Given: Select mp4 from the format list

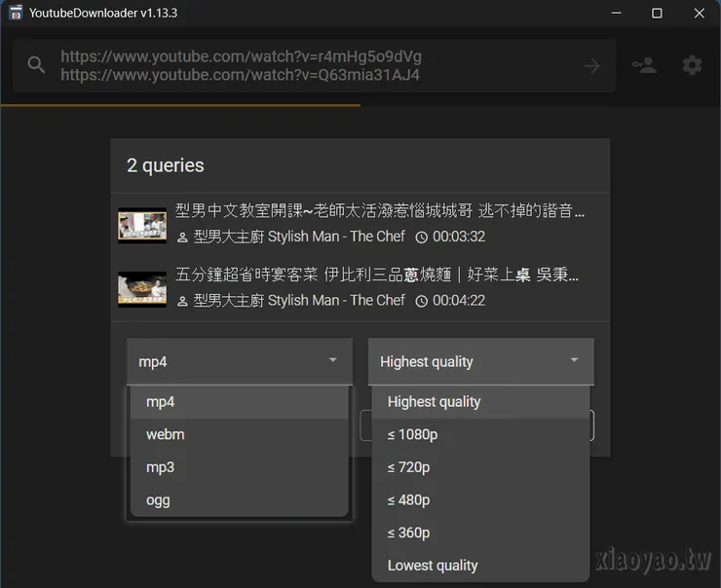Looking at the screenshot, I should pyautogui.click(x=240, y=402).
